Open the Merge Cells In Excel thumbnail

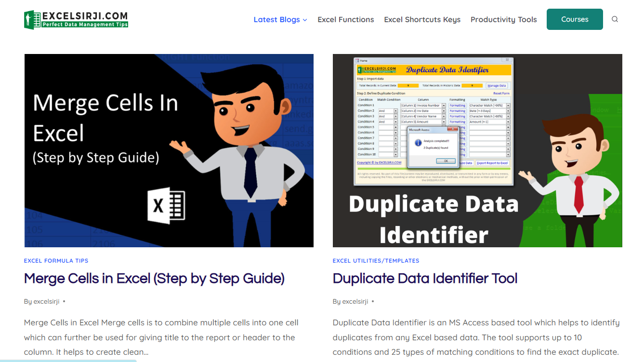tap(169, 150)
